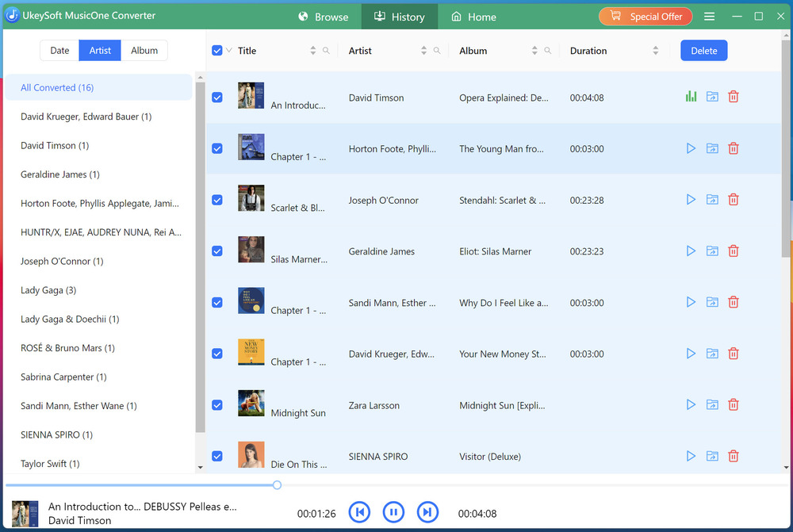Open folder for Geraldine James track

coord(712,251)
